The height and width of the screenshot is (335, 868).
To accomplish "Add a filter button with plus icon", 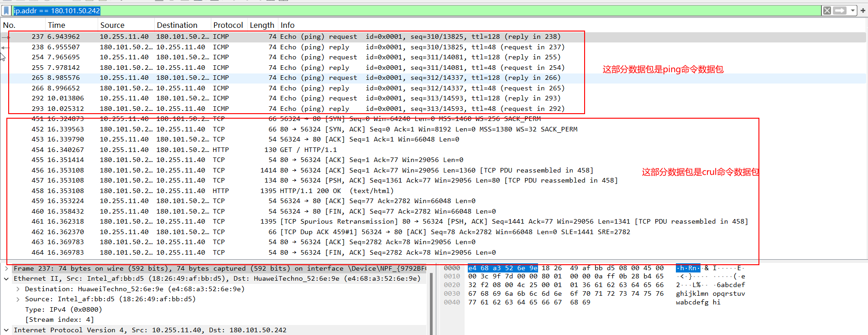I will (863, 10).
